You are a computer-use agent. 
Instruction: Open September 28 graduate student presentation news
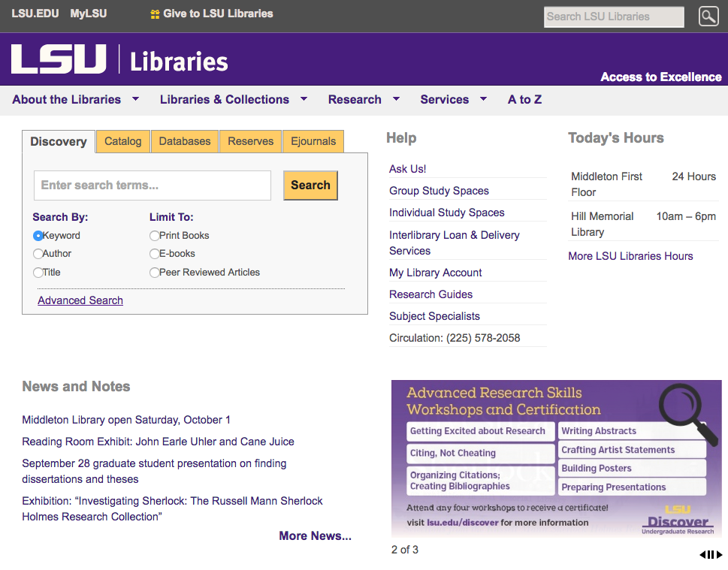[154, 471]
